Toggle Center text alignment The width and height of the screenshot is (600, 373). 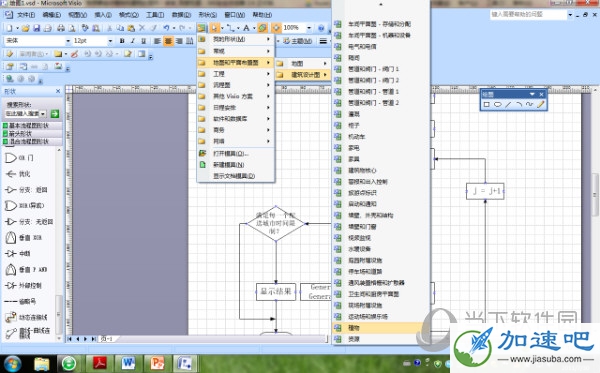point(168,41)
